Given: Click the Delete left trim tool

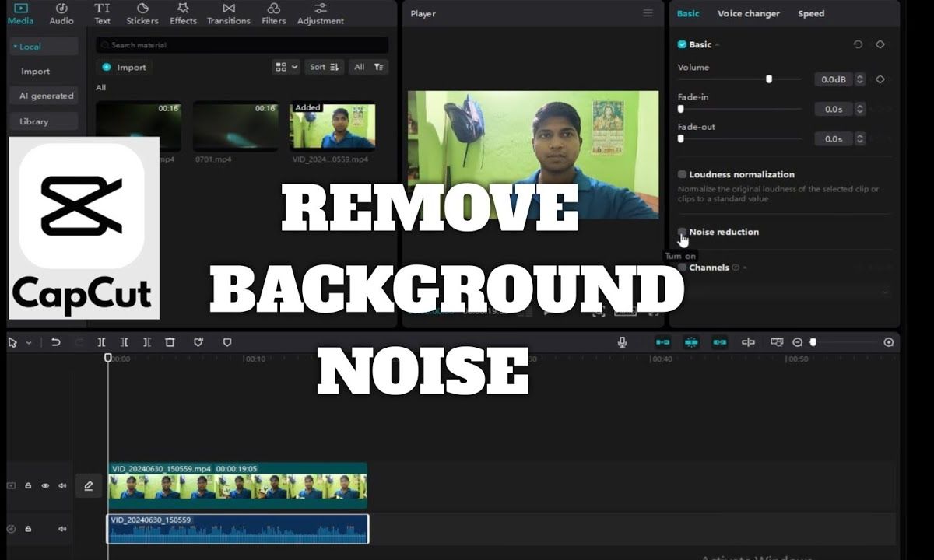Looking at the screenshot, I should [x=125, y=342].
